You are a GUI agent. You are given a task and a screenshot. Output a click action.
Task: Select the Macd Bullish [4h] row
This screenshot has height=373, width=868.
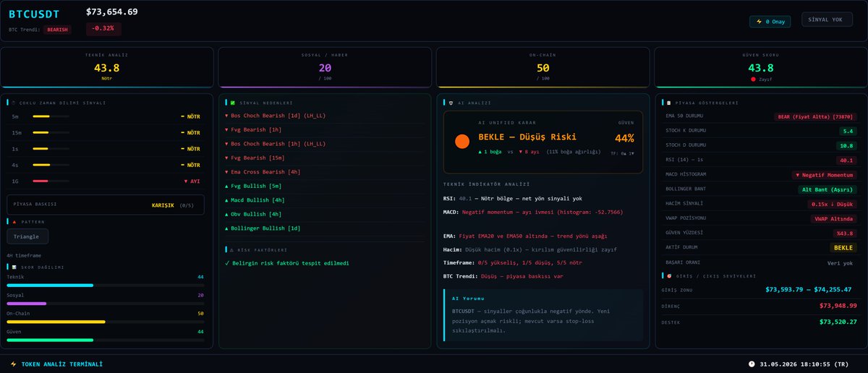click(x=325, y=200)
